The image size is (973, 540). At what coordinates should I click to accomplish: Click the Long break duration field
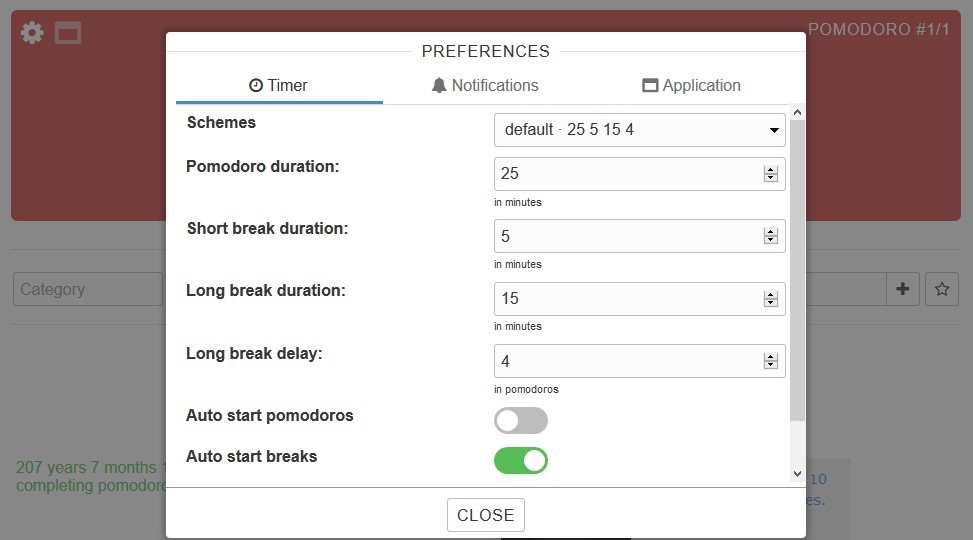pos(625,299)
